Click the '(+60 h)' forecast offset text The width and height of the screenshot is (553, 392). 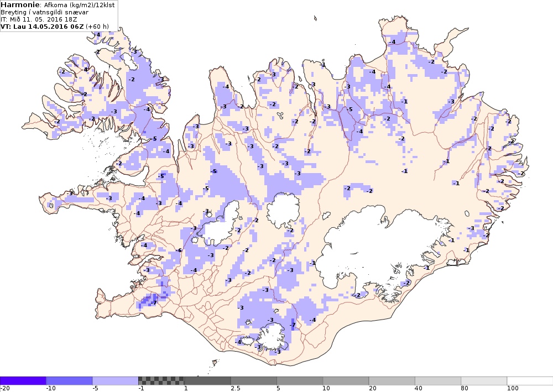coord(97,27)
